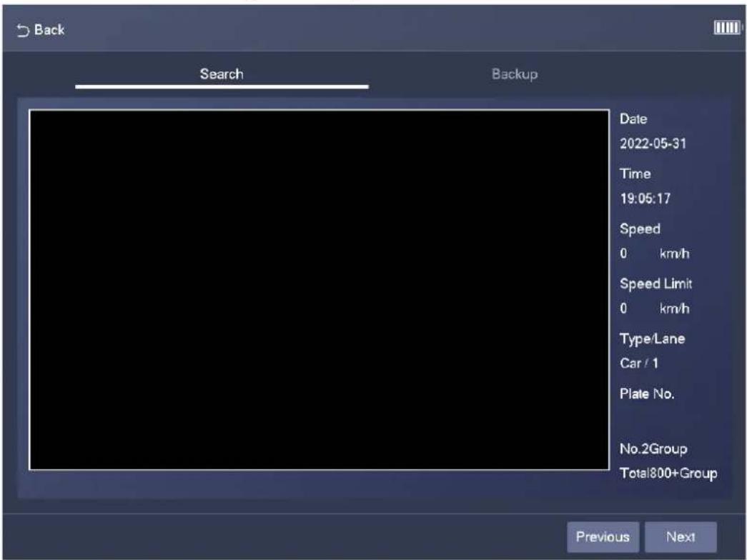Show the Previous record

(603, 536)
